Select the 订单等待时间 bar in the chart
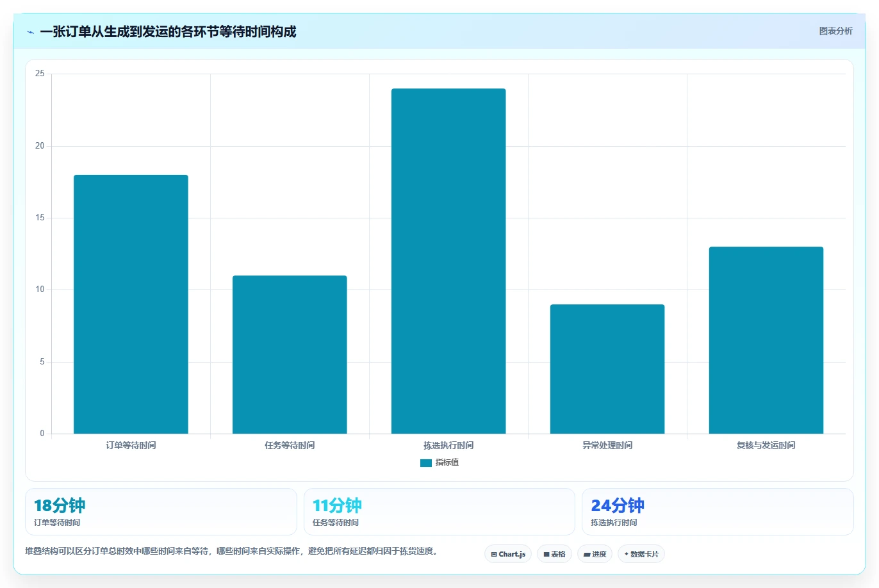The height and width of the screenshot is (588, 879). 131,304
